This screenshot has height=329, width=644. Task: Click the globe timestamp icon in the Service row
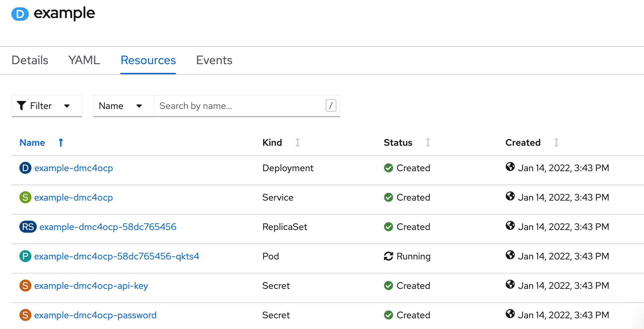coord(510,197)
